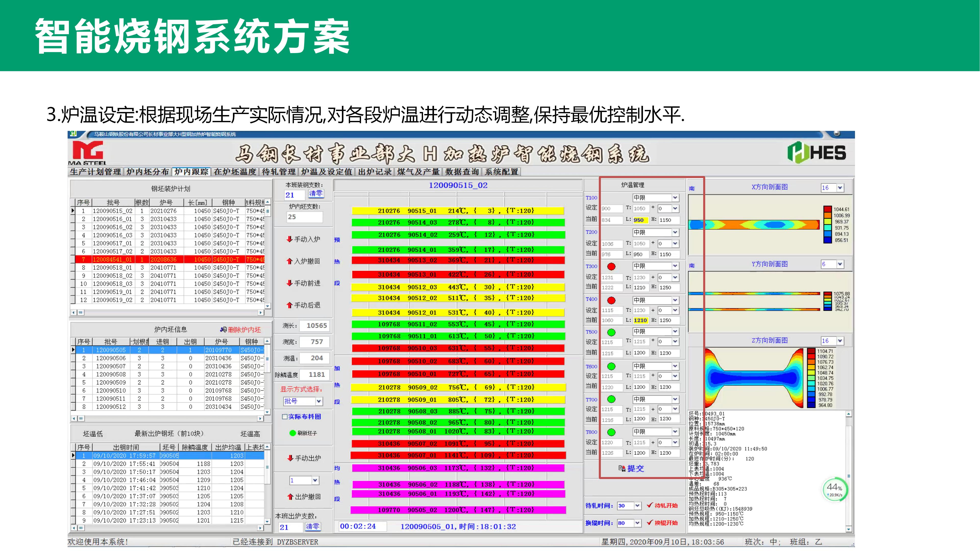Viewport: 980px width, 551px height.
Task: Open the T100 中限 dropdown
Action: [x=675, y=198]
